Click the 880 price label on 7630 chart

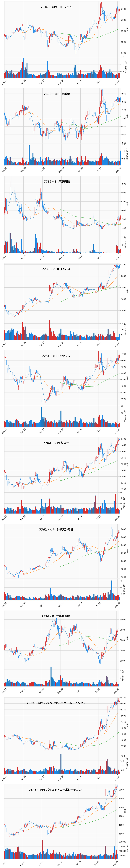point(124,126)
